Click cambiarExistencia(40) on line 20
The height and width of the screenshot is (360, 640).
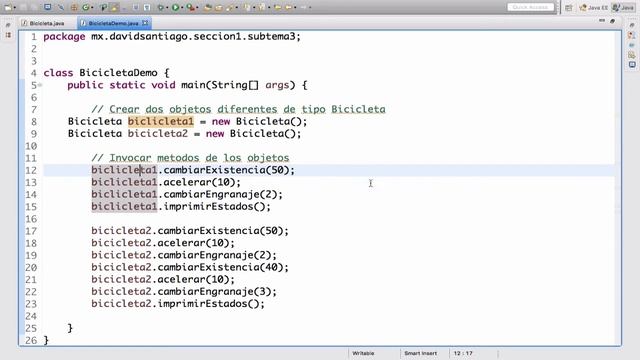(220, 267)
